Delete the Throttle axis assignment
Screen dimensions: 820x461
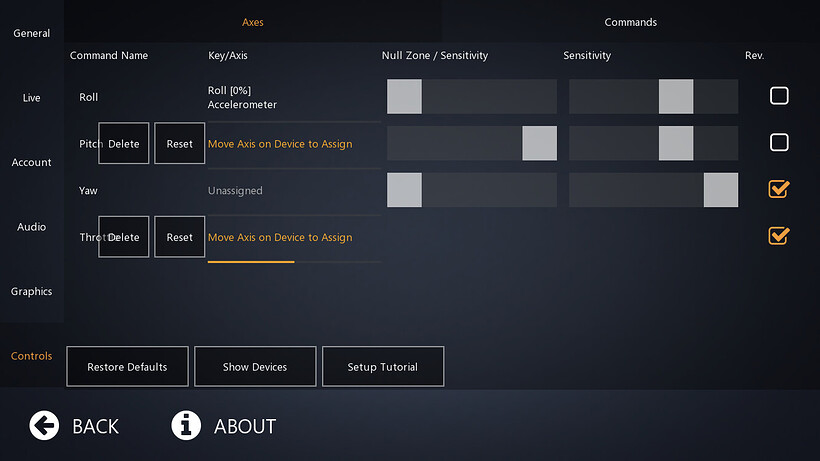point(123,237)
